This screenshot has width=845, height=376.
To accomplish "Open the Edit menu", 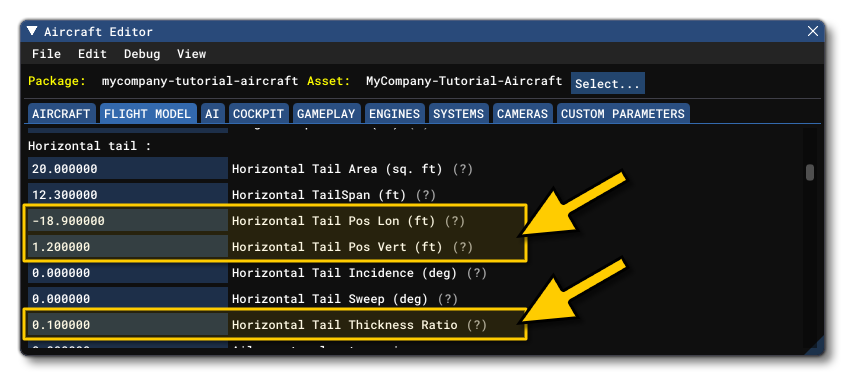I will 92,54.
